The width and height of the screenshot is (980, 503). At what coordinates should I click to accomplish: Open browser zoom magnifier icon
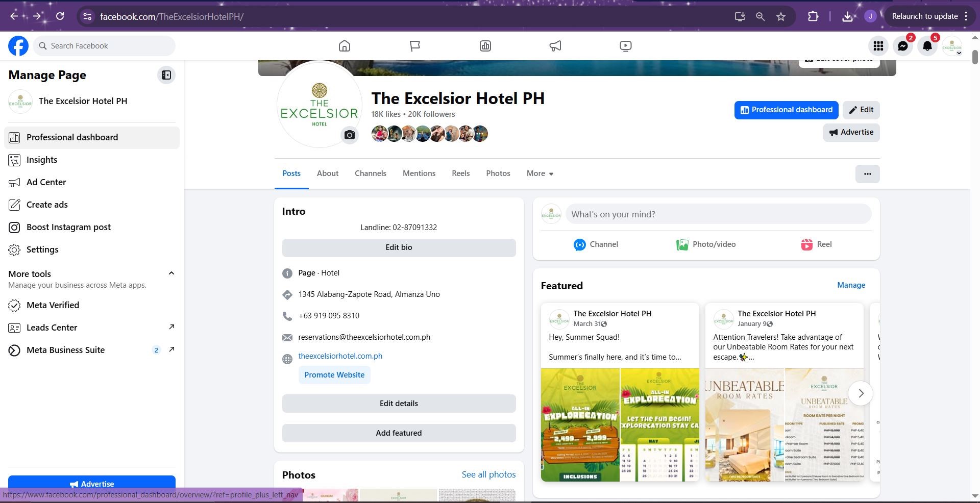[x=760, y=16]
